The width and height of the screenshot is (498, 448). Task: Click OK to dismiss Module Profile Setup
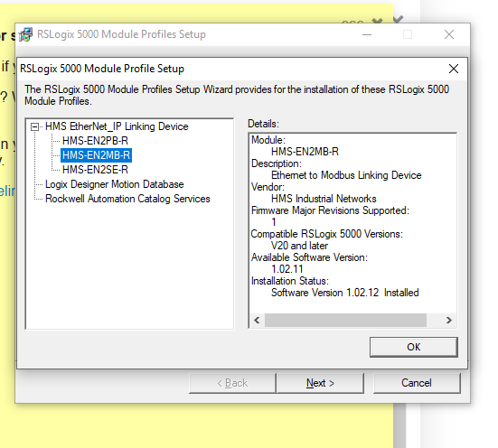pyautogui.click(x=414, y=347)
